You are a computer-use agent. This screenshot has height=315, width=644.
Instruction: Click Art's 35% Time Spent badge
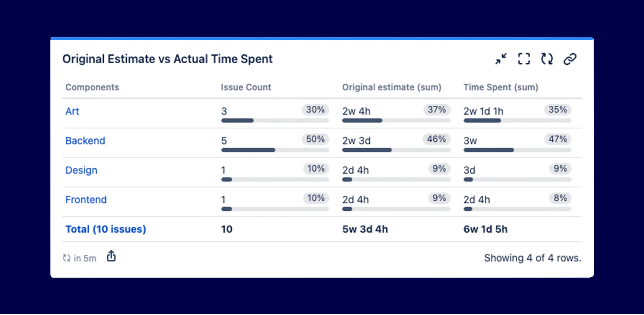pyautogui.click(x=557, y=110)
